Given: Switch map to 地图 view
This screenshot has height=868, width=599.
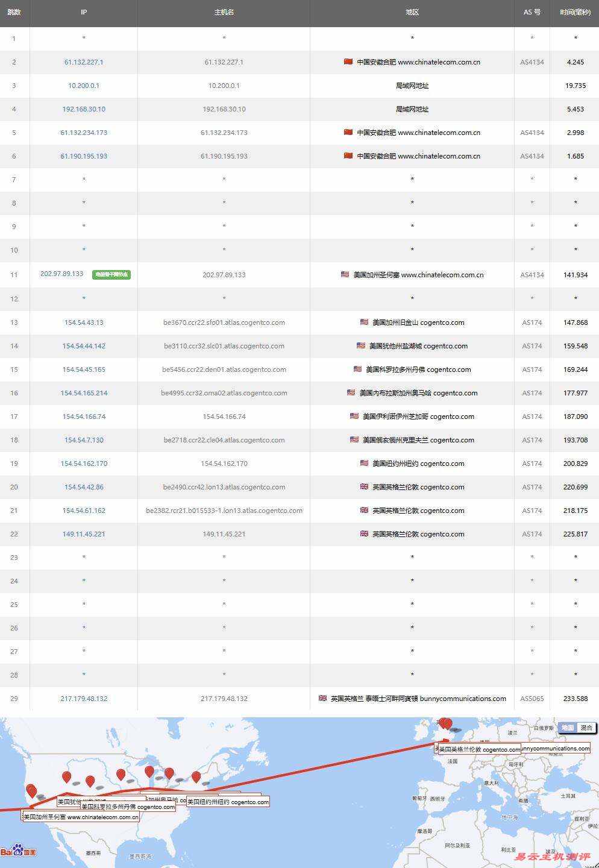Looking at the screenshot, I should click(x=568, y=728).
